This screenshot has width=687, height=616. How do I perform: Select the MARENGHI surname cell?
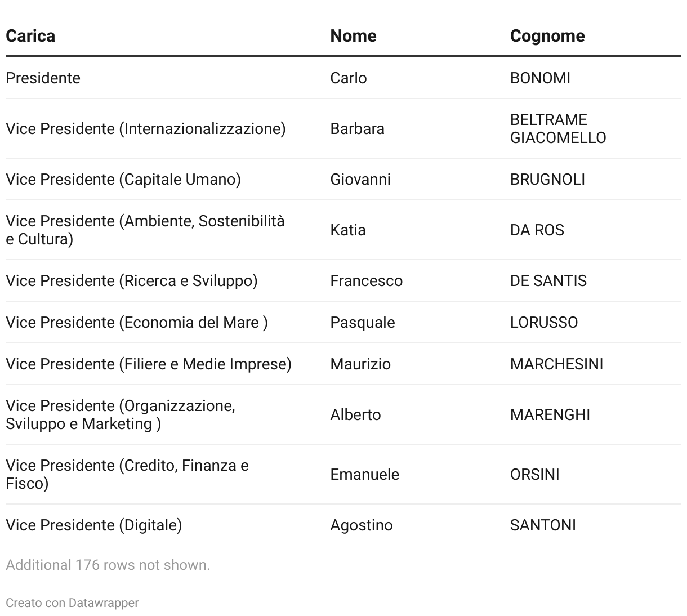(x=550, y=414)
